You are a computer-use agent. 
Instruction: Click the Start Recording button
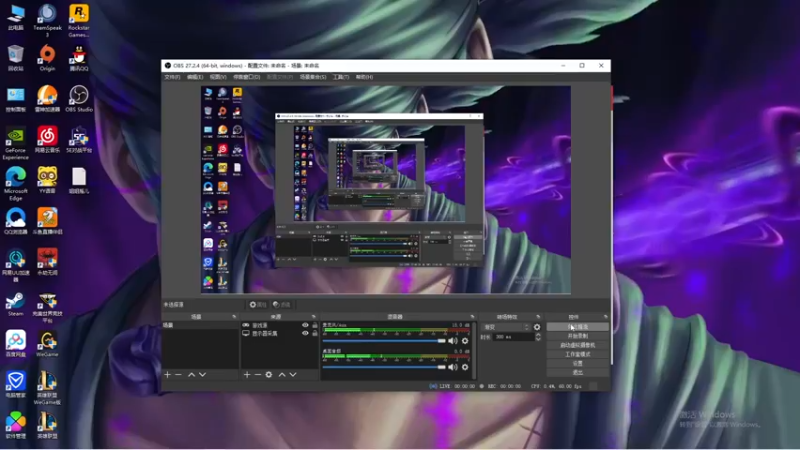(x=578, y=336)
